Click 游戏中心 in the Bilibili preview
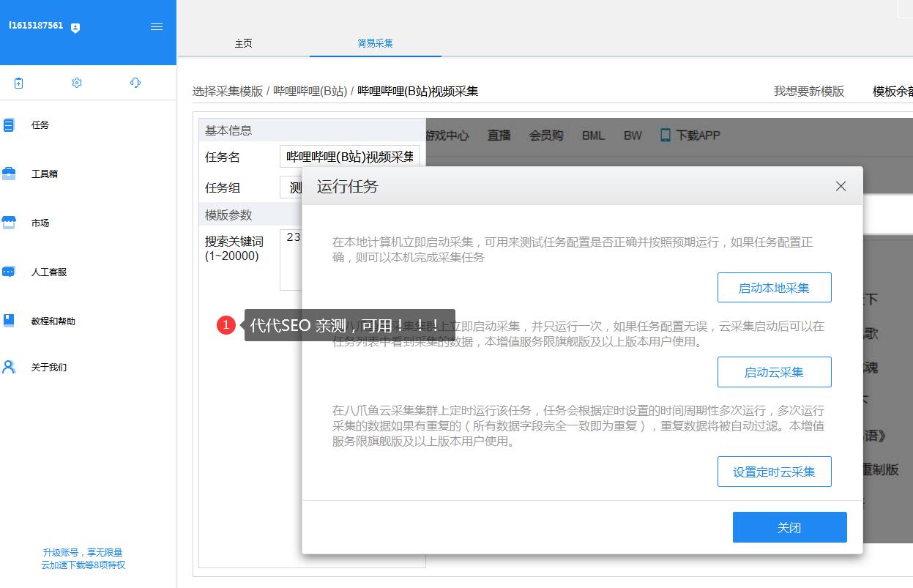This screenshot has width=913, height=588. [x=447, y=135]
